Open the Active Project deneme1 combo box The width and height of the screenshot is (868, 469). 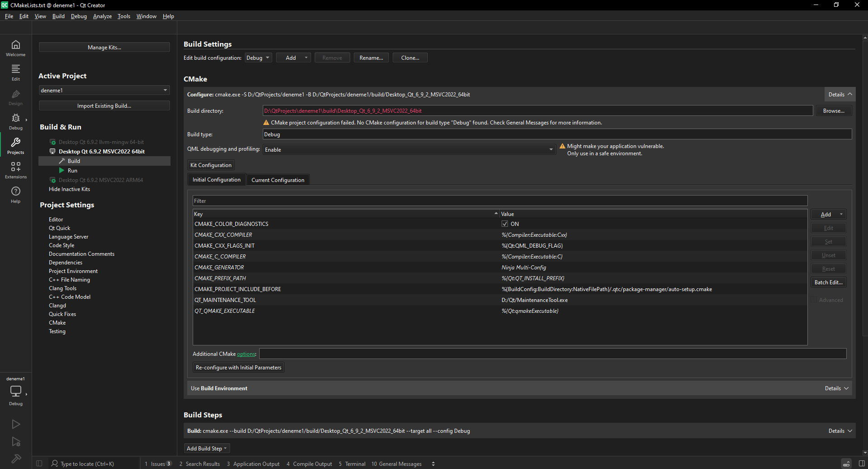click(104, 91)
